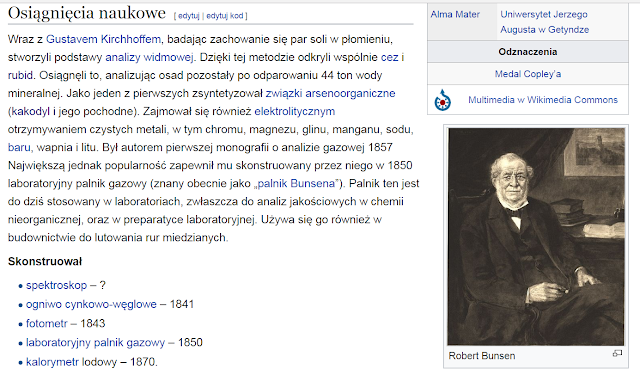Open 'Uniwersytet Jerzego Augusta w Getyndze' link
The width and height of the screenshot is (640, 375).
click(544, 22)
